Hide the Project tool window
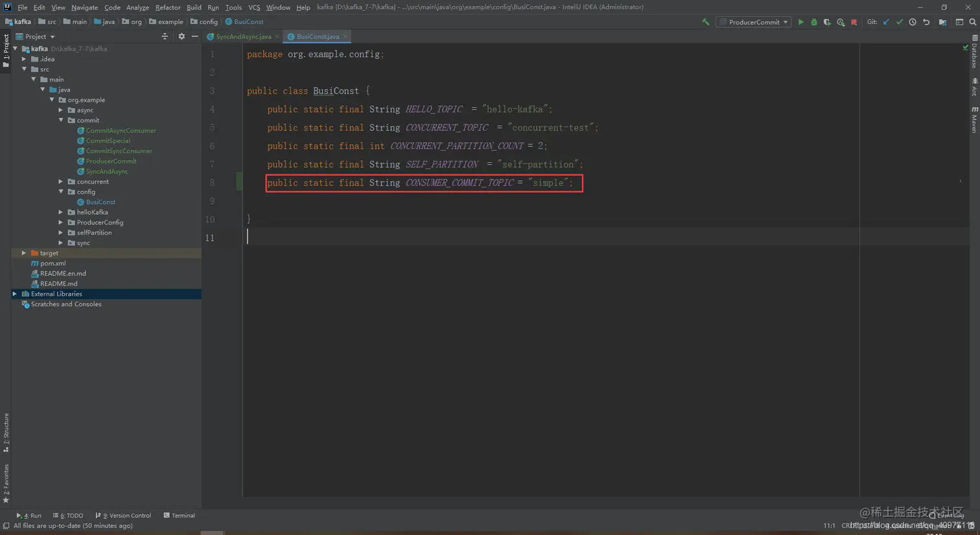The image size is (980, 535). pyautogui.click(x=194, y=37)
